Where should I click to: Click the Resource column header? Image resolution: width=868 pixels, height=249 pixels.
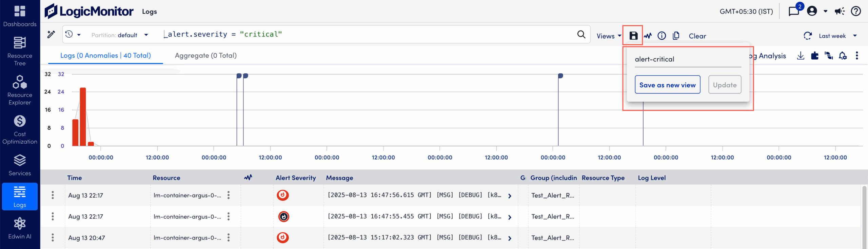point(166,178)
